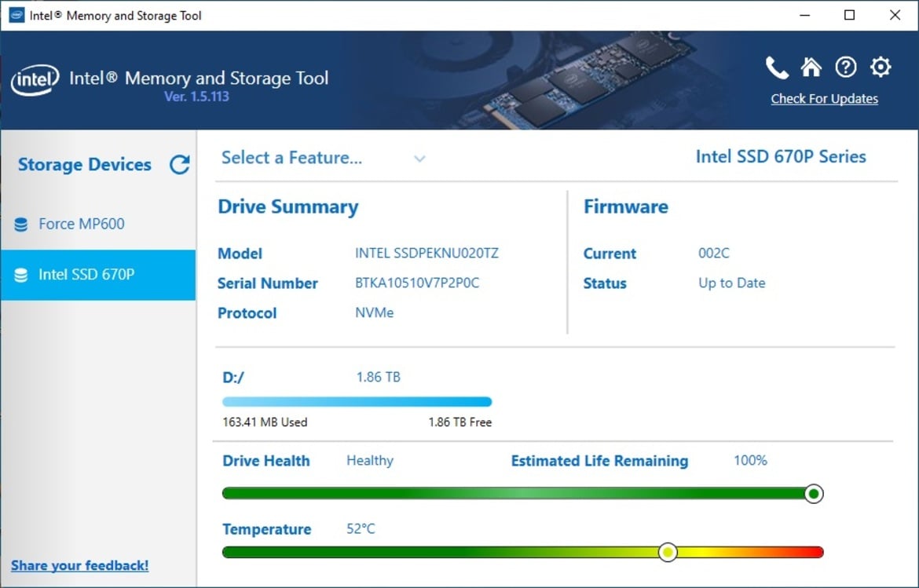Click the Intel SSD 670P Series heading
The height and width of the screenshot is (588, 919).
[x=781, y=157]
